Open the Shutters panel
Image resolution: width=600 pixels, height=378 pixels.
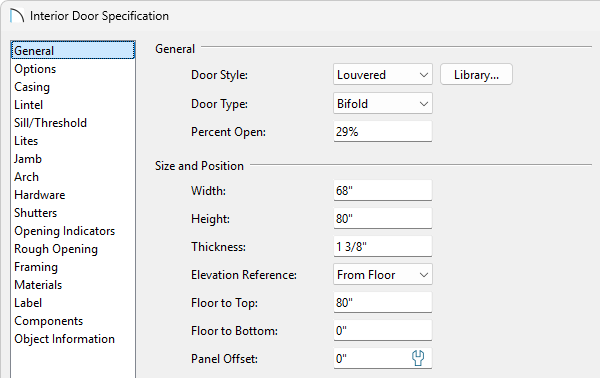pyautogui.click(x=73, y=213)
